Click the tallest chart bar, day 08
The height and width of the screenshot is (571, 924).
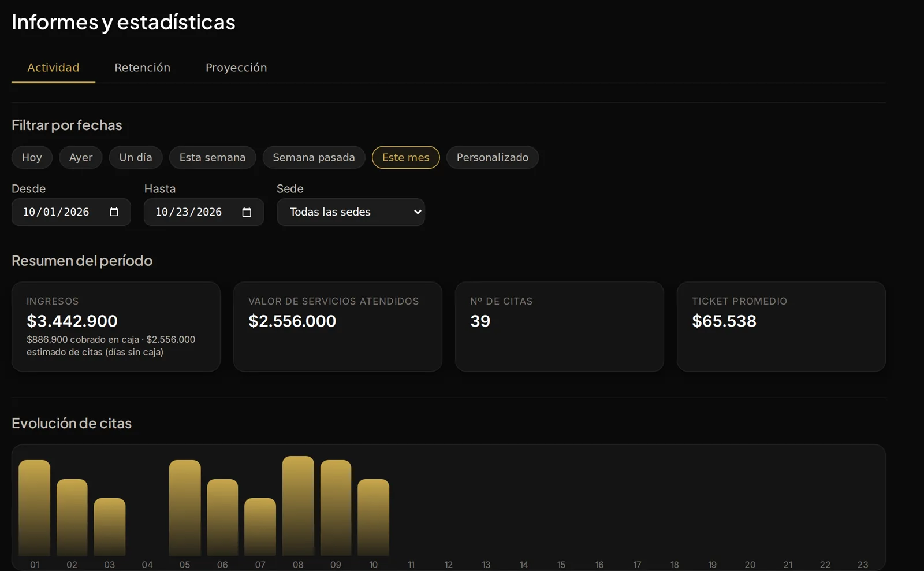[298, 506]
